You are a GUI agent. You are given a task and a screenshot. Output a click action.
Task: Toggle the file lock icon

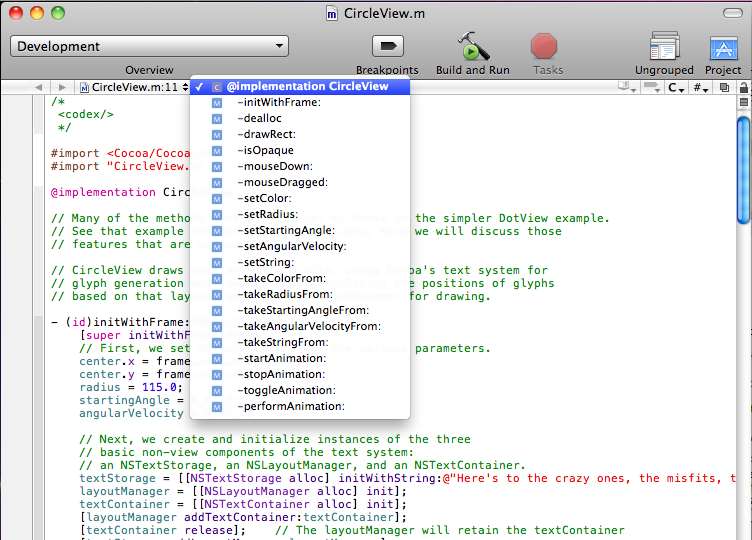click(742, 88)
